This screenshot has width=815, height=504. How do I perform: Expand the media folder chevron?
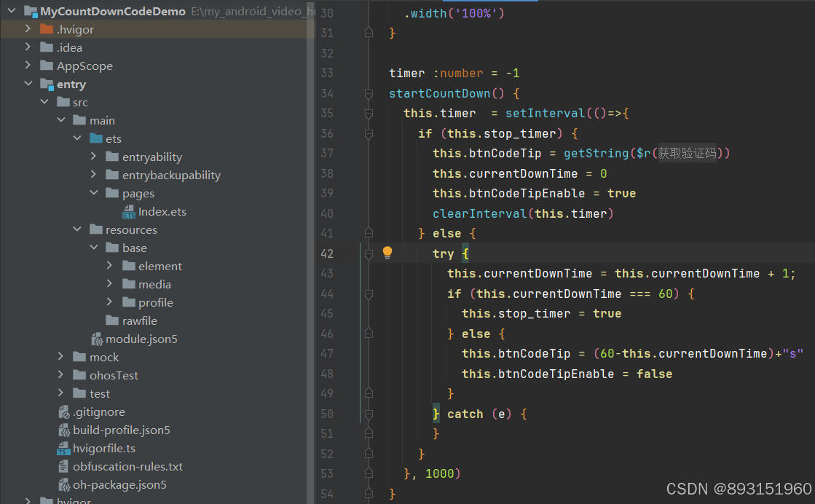[x=110, y=283]
